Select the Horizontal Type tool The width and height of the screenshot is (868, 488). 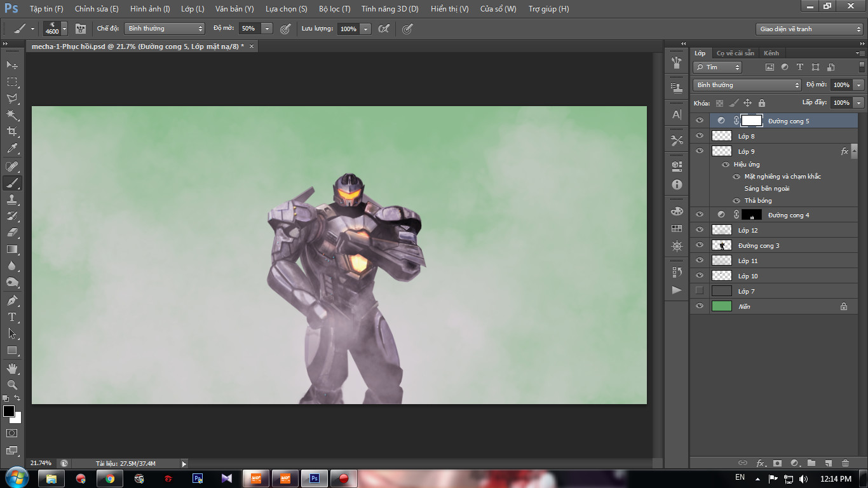(x=11, y=316)
